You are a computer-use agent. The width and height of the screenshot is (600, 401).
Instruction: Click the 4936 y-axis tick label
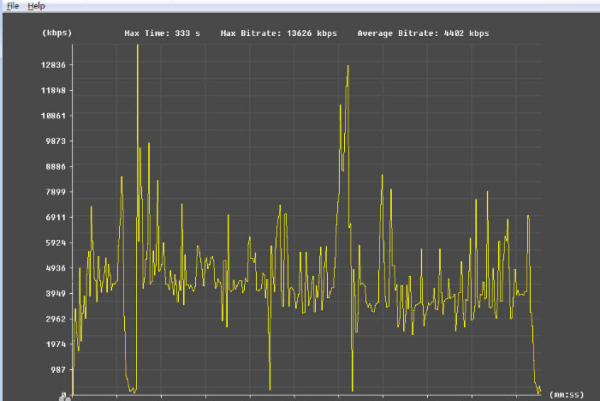[55, 268]
